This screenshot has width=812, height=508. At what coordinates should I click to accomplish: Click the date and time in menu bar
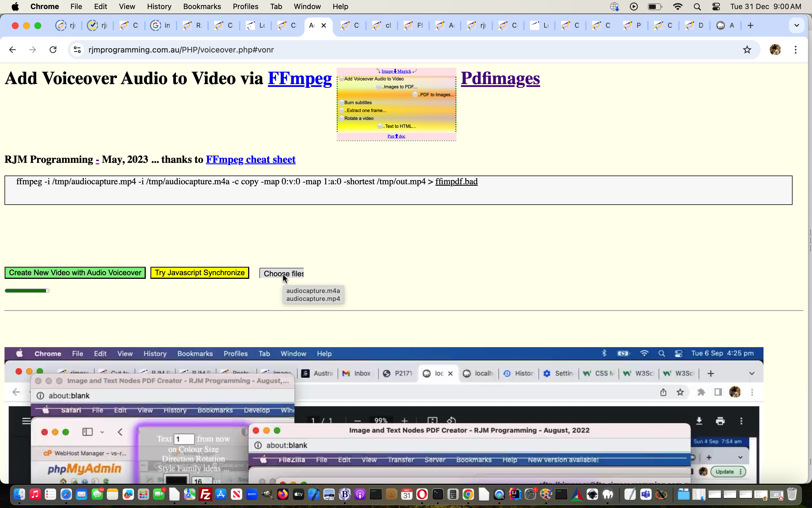[x=766, y=7]
